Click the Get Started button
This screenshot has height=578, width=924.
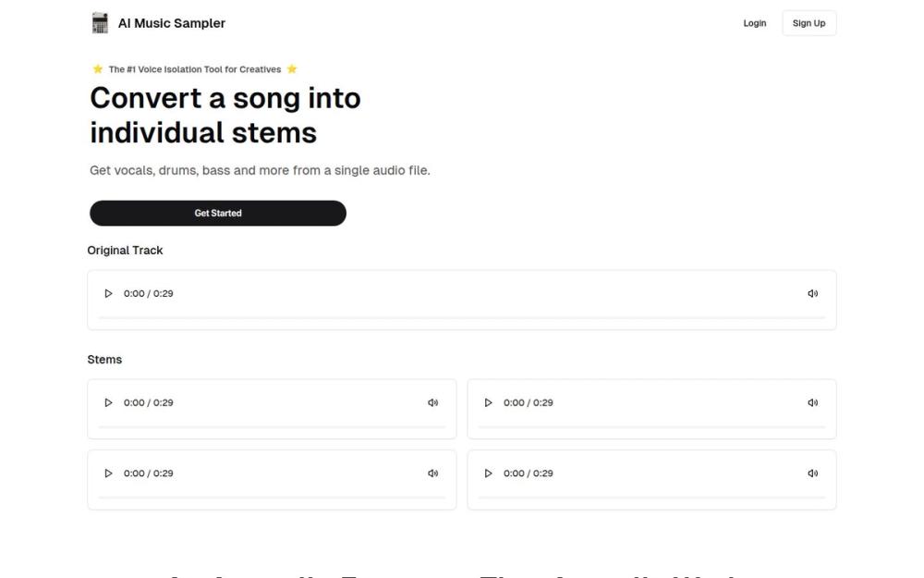pos(218,214)
